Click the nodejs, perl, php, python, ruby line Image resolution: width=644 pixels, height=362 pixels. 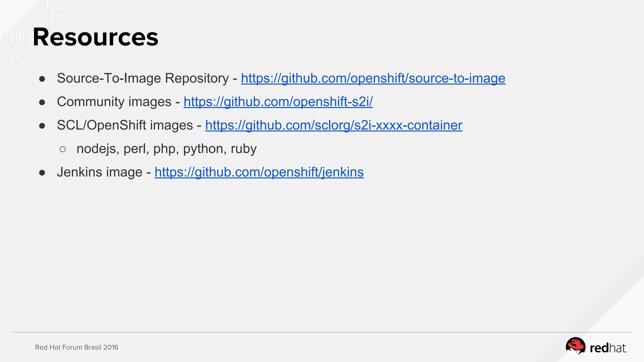click(166, 149)
